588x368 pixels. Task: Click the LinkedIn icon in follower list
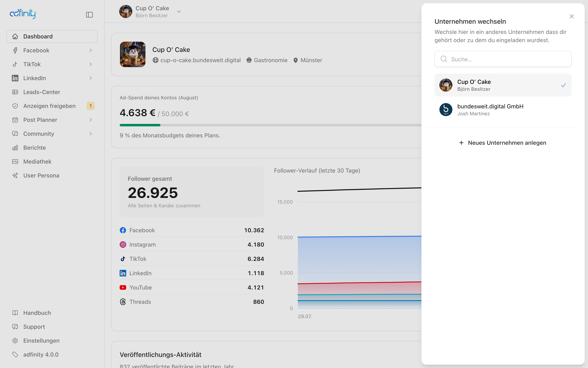click(123, 273)
